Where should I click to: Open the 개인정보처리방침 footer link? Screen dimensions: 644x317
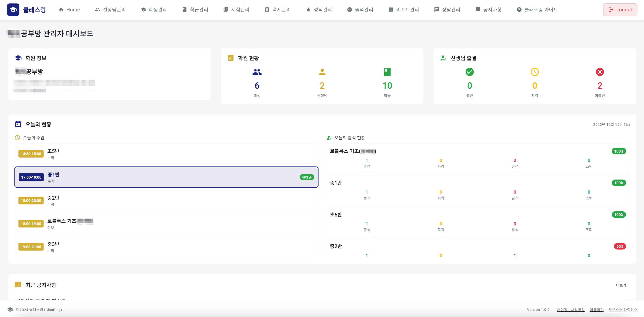coord(570,309)
